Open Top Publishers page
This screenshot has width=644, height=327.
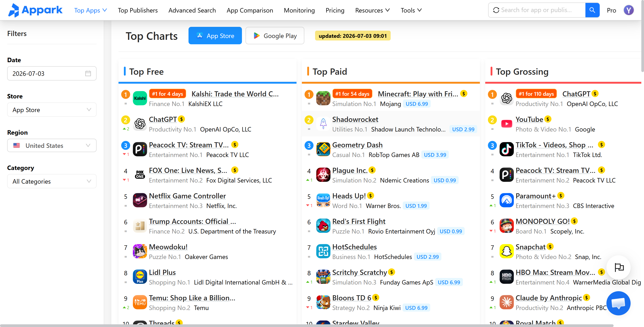[138, 10]
